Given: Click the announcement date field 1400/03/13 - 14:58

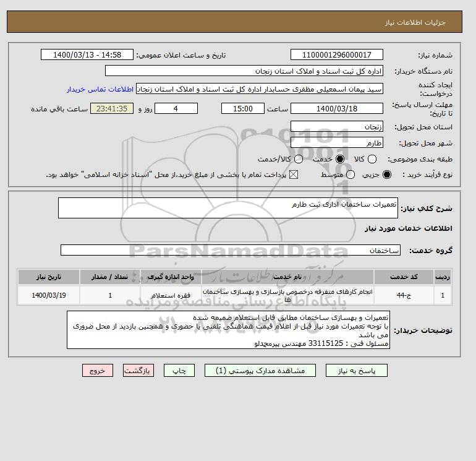Looking at the screenshot, I should [x=87, y=54].
